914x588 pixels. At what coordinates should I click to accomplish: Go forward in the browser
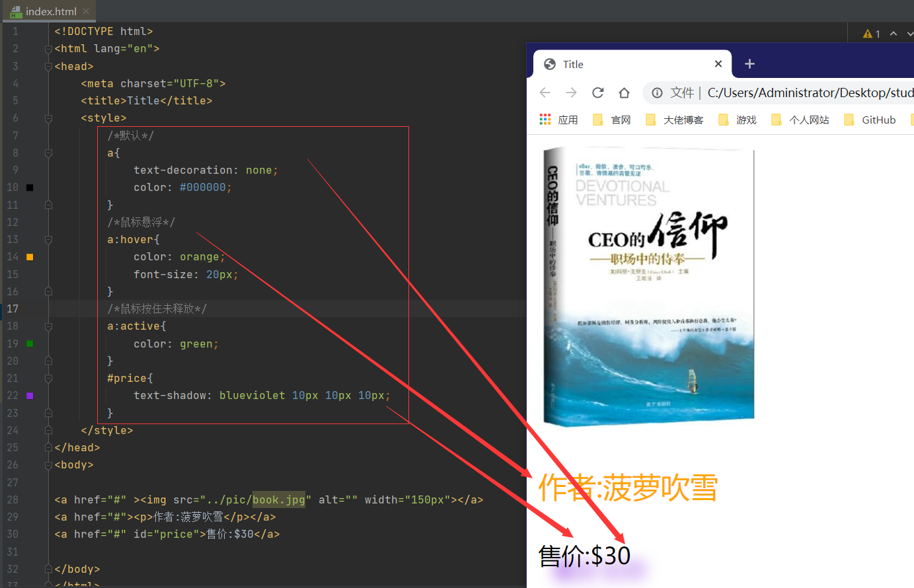tap(572, 92)
